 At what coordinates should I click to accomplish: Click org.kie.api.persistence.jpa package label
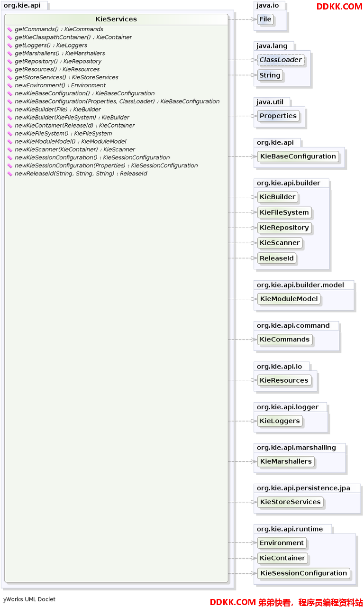303,488
